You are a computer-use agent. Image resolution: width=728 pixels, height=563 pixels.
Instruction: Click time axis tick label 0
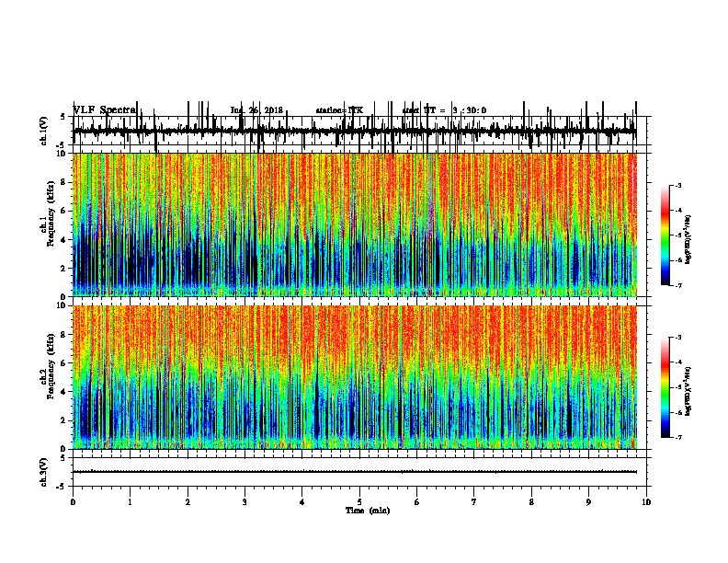(x=73, y=502)
